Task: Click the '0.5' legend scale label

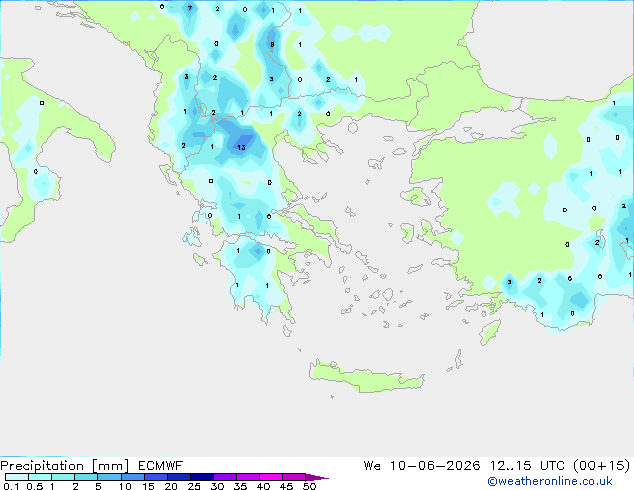Action: (34, 486)
